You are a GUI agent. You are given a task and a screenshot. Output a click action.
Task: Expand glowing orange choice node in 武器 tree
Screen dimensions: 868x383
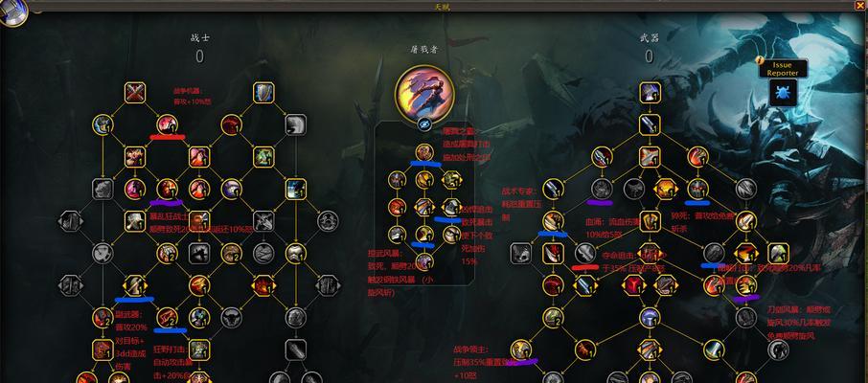pyautogui.click(x=667, y=189)
